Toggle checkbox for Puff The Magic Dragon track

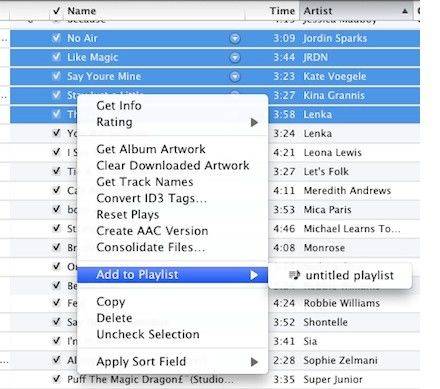tap(56, 379)
